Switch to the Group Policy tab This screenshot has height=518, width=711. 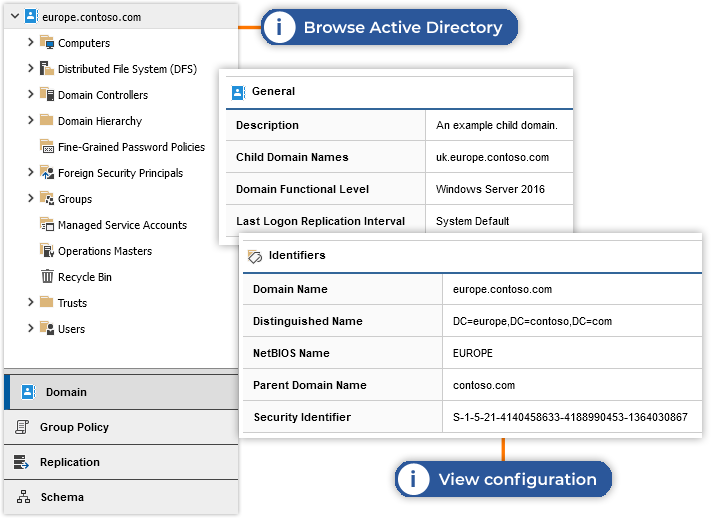(x=74, y=427)
